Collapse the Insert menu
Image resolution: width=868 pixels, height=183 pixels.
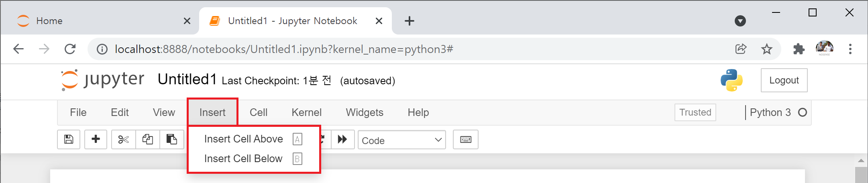click(212, 112)
